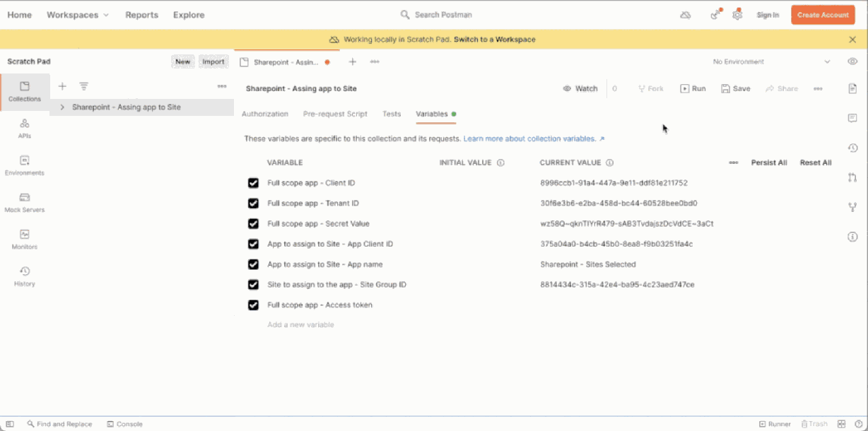Open collections panel more options ellipsis
This screenshot has height=431, width=868.
pyautogui.click(x=222, y=86)
